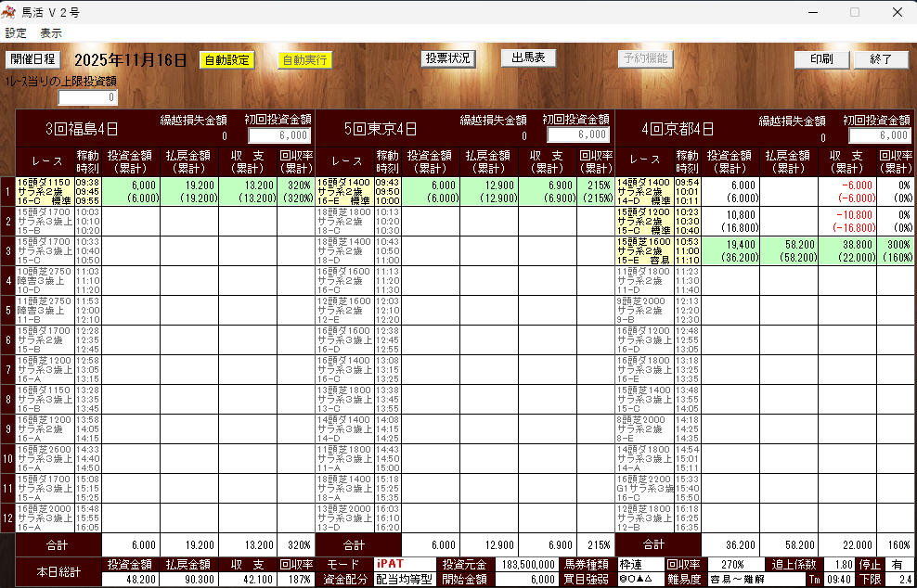This screenshot has height=588, width=917.
Task: Click Fukushima race 1 cell marked 16-C 標準
Action: tap(45, 192)
